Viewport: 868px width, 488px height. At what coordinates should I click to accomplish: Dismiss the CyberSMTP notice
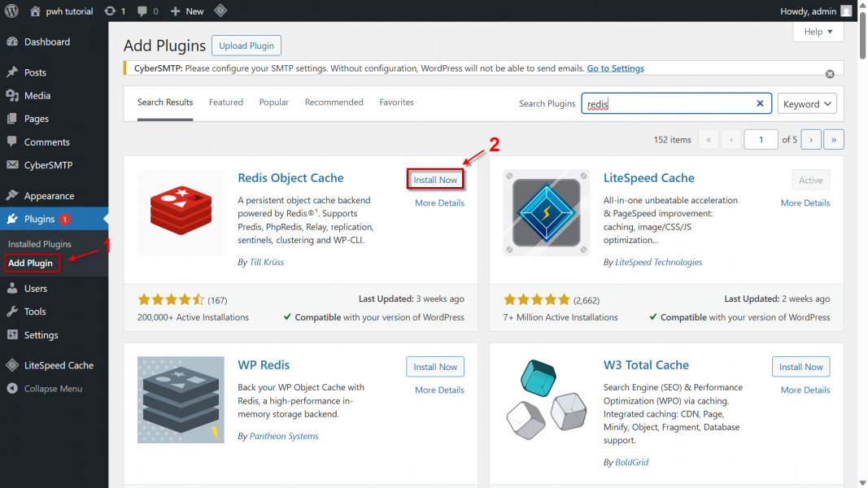(x=830, y=74)
